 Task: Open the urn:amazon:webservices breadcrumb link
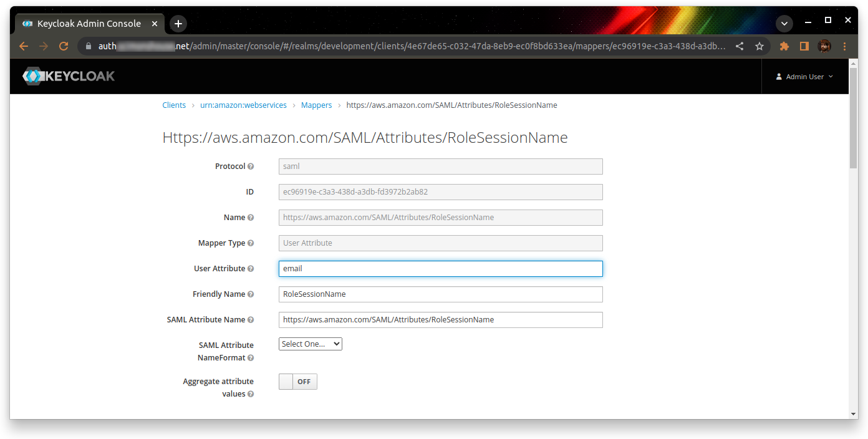pyautogui.click(x=243, y=105)
